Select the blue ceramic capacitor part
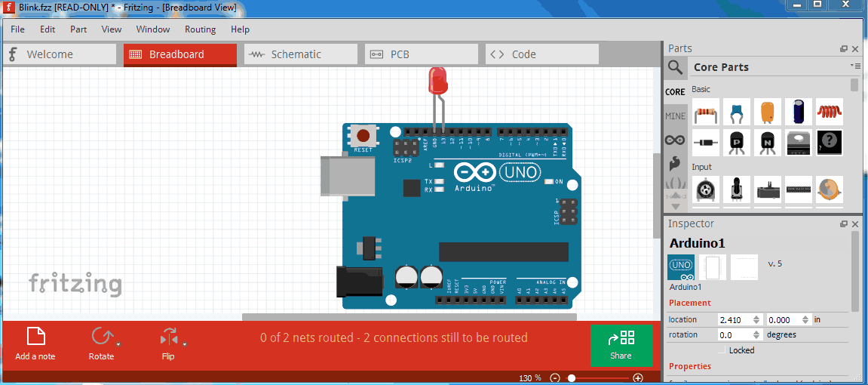 pos(737,112)
